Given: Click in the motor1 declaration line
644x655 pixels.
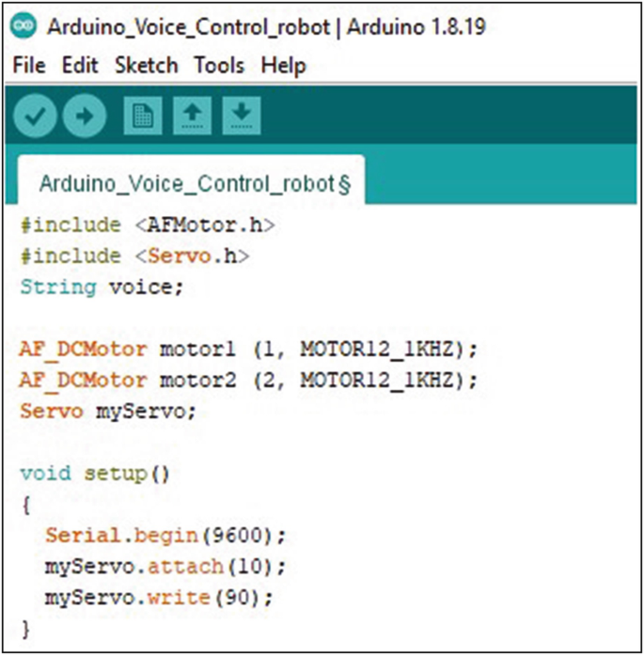Looking at the screenshot, I should [x=248, y=350].
